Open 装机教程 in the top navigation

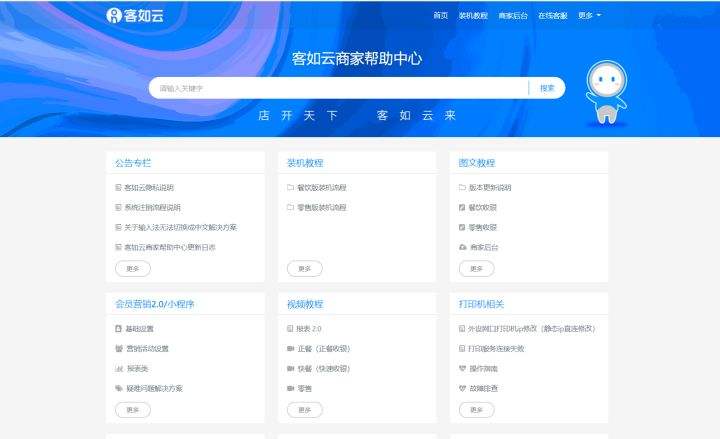click(x=473, y=16)
